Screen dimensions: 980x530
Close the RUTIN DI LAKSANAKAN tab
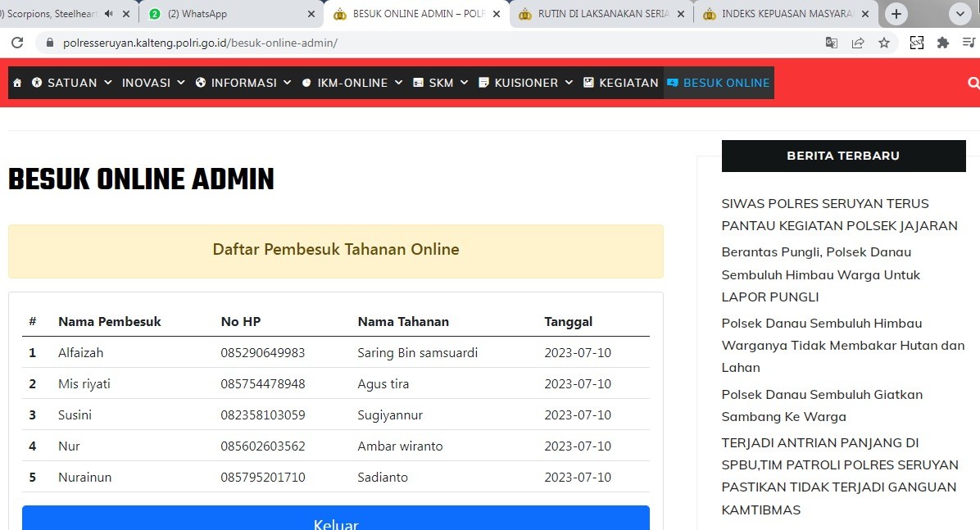[x=681, y=14]
